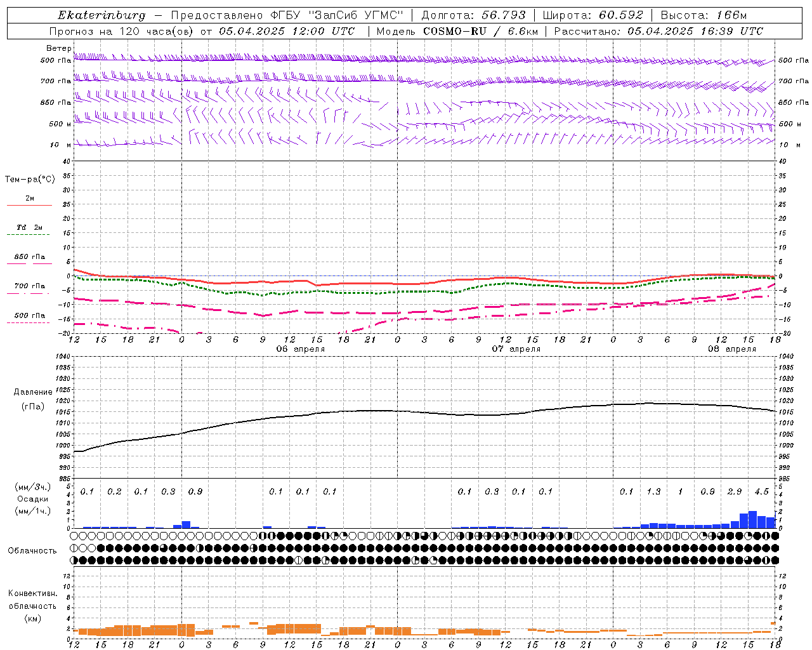Click the '4.5' precipitation amount

tap(761, 491)
